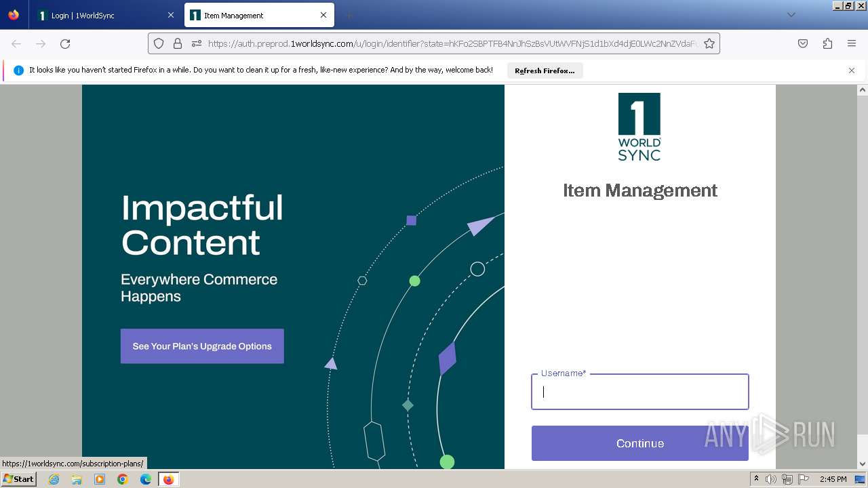The image size is (868, 488).
Task: Click the Refresh Firefox button
Action: point(545,70)
